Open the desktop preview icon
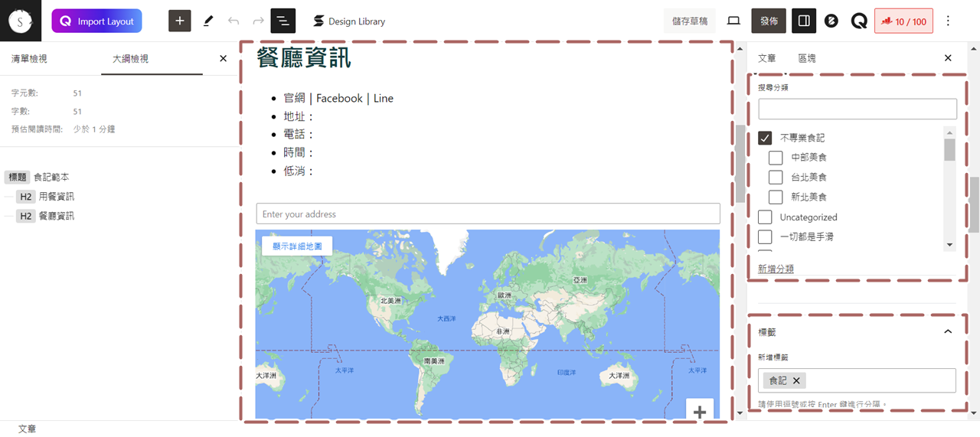Image resolution: width=980 pixels, height=437 pixels. tap(733, 21)
